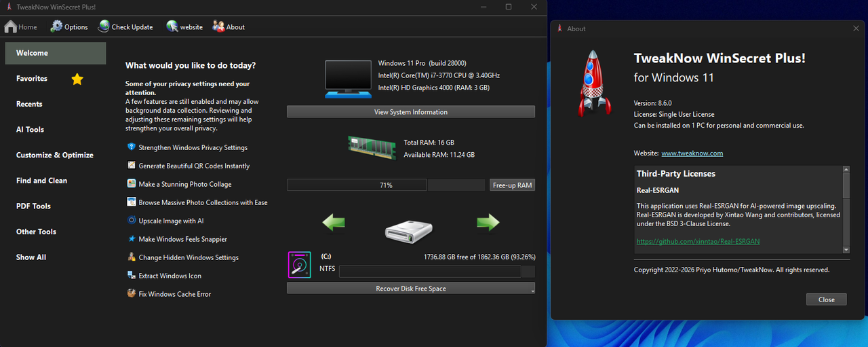Open the website toolbar icon
This screenshot has height=347, width=868.
coord(172,27)
